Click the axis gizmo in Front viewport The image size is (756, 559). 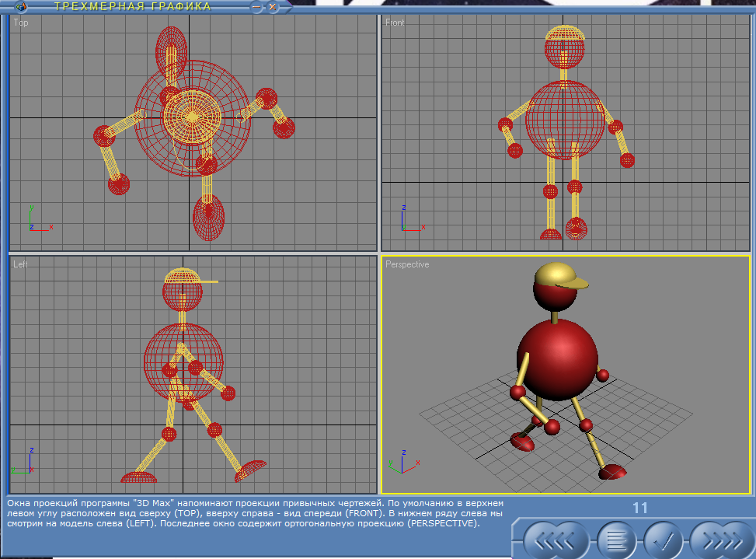(413, 218)
